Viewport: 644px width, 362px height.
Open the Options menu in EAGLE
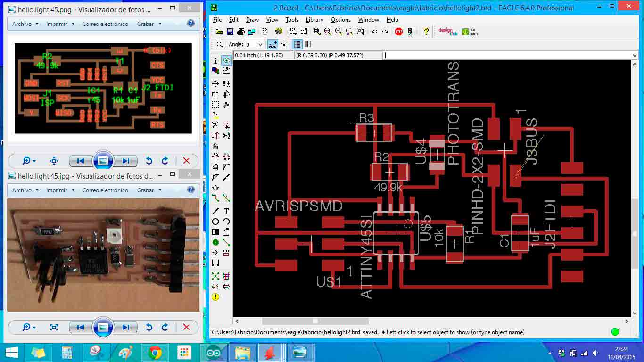point(340,20)
